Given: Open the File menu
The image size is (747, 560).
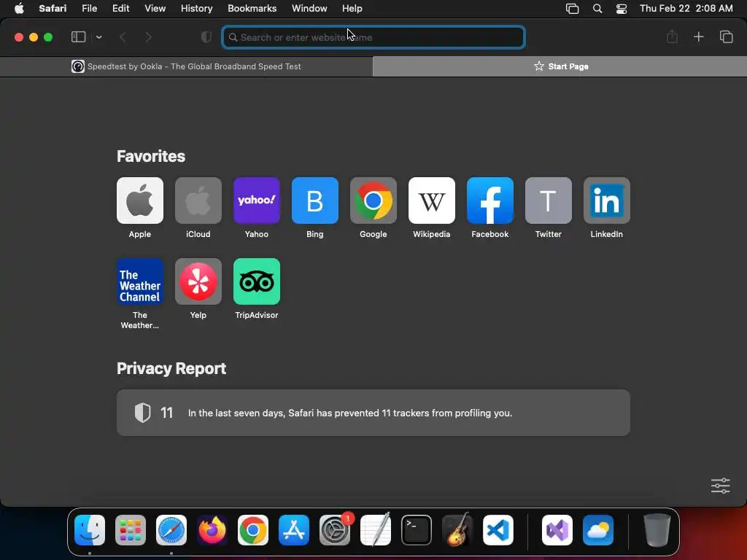Looking at the screenshot, I should (x=89, y=9).
